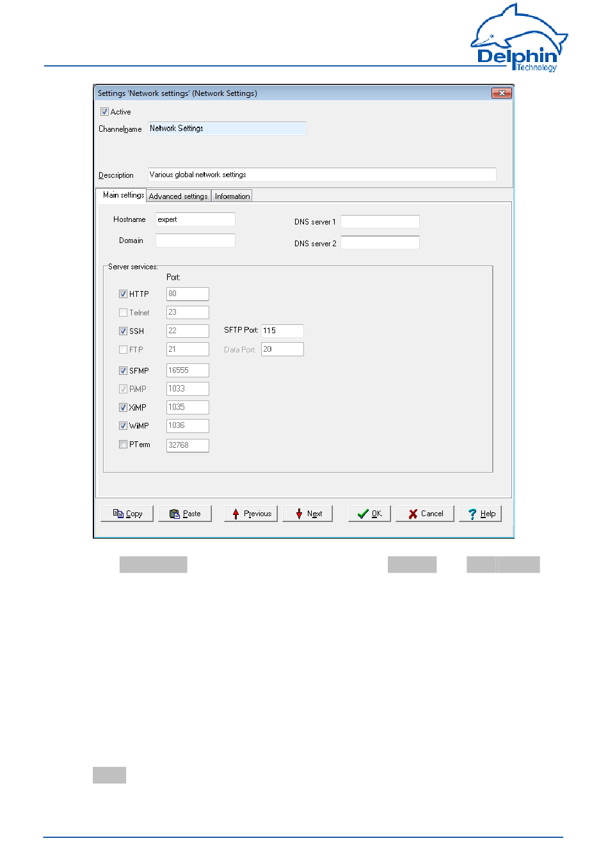The width and height of the screenshot is (608, 868).
Task: Click the PiMP port field showing 1033
Action: click(x=188, y=389)
